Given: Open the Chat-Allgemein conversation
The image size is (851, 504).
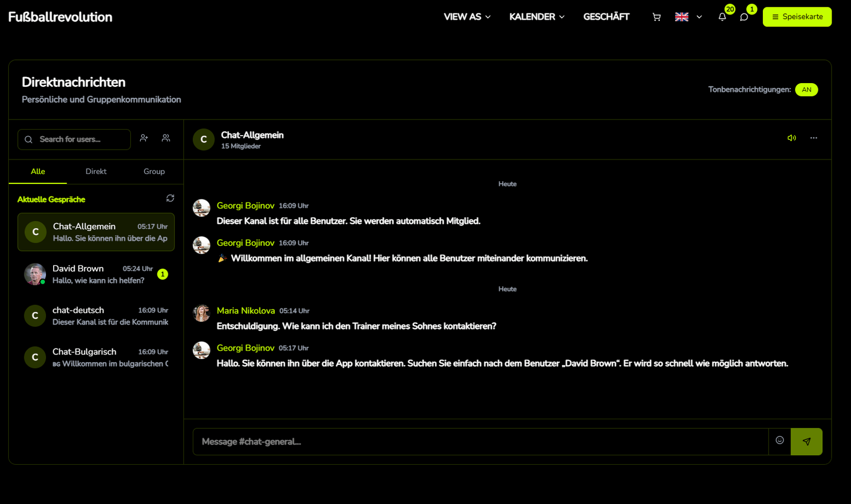Looking at the screenshot, I should tap(96, 232).
